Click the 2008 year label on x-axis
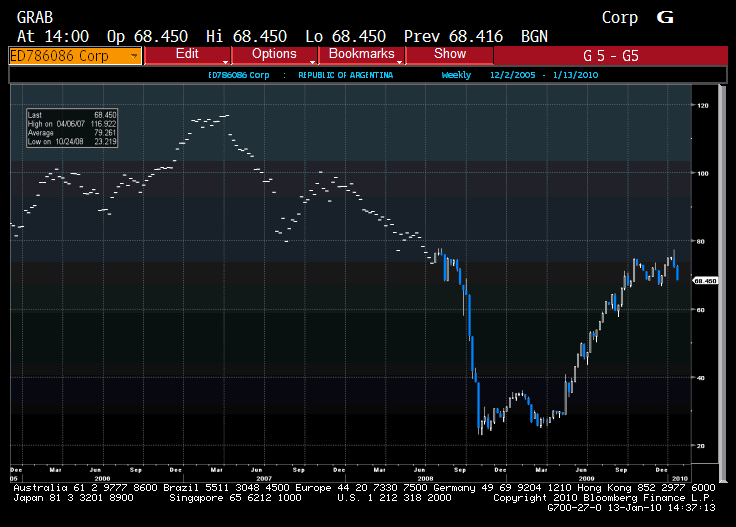Viewport: 736px width, 527px height. pos(425,479)
